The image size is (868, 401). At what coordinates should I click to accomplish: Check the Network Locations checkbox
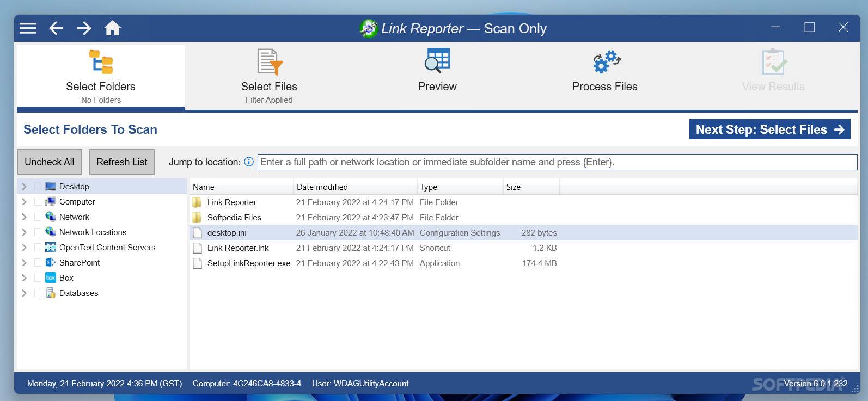tap(38, 232)
